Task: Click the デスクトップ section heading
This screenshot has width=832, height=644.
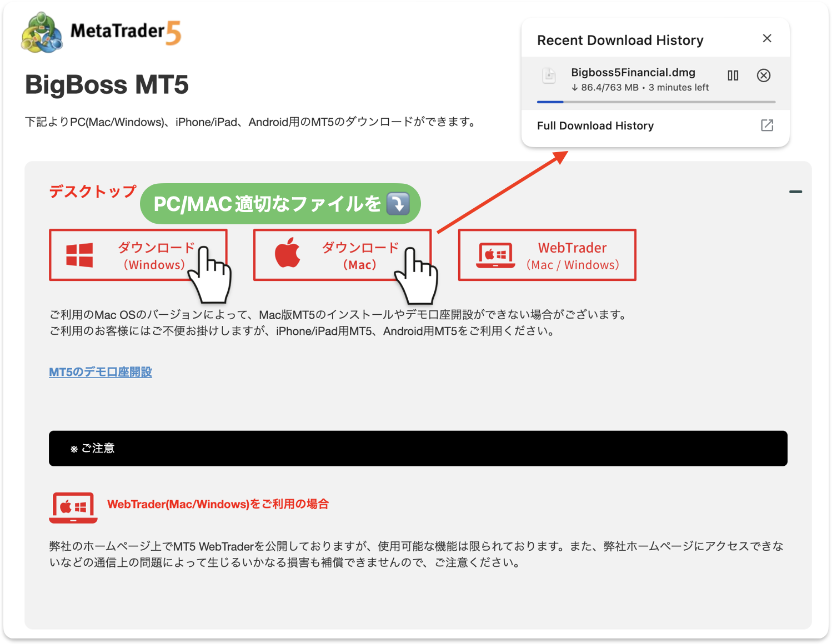Action: pos(93,192)
